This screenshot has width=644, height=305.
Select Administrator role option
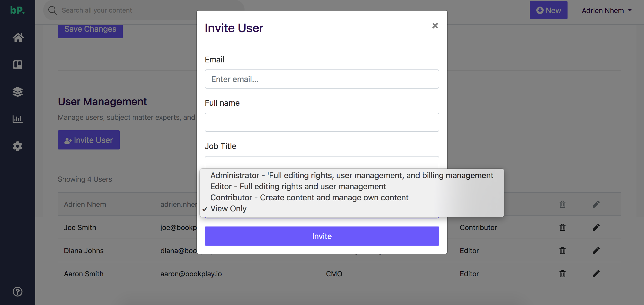pyautogui.click(x=352, y=175)
